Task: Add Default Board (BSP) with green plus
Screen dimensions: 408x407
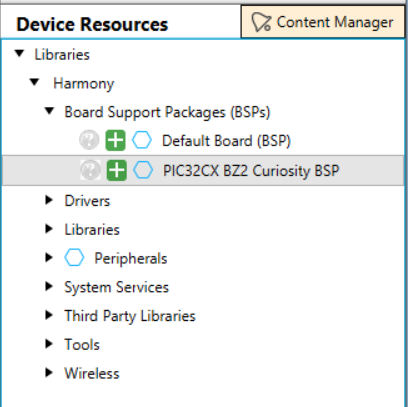Action: point(115,140)
